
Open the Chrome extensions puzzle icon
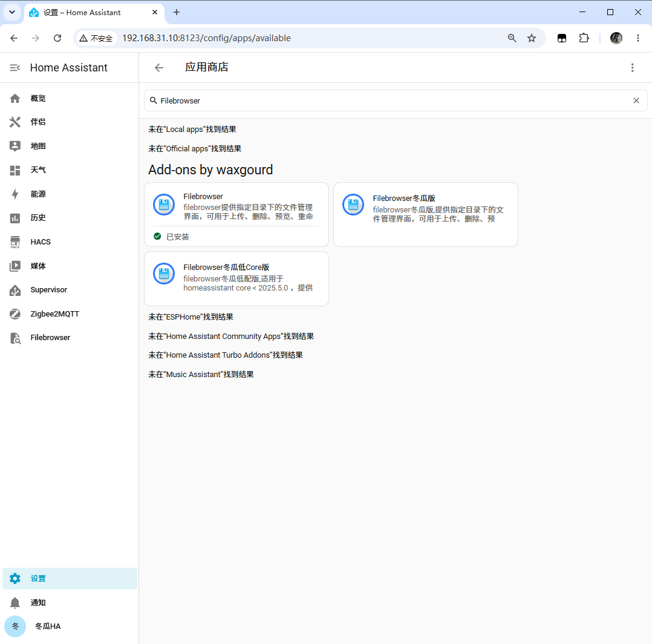click(x=584, y=38)
